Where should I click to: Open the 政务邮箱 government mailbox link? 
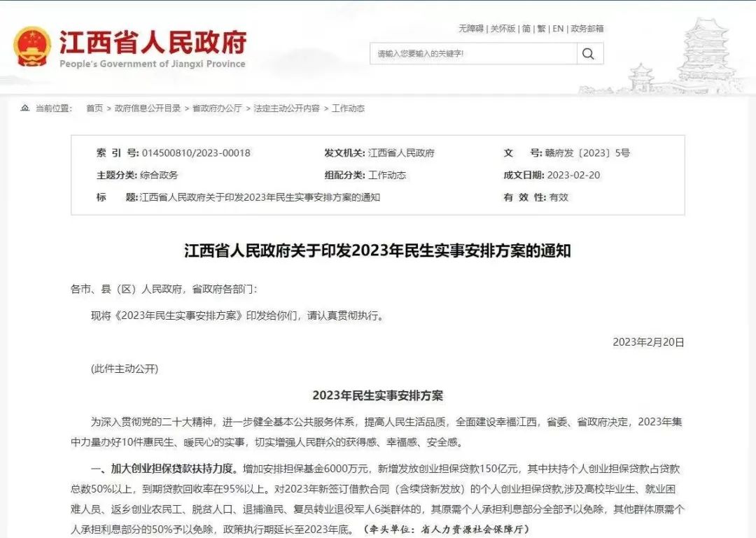pyautogui.click(x=587, y=29)
